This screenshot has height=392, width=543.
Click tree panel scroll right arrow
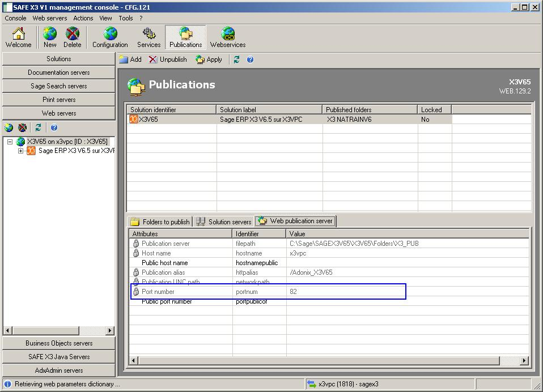click(110, 330)
